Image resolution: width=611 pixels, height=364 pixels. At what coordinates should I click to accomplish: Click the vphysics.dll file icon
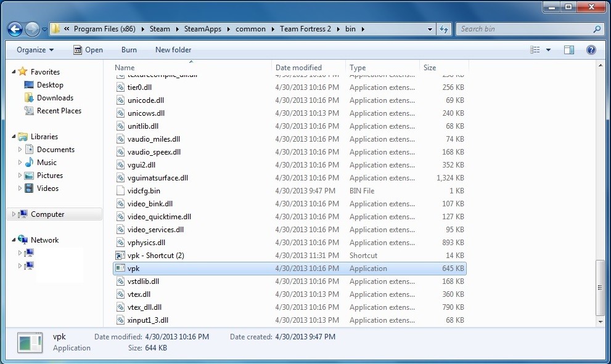point(120,243)
